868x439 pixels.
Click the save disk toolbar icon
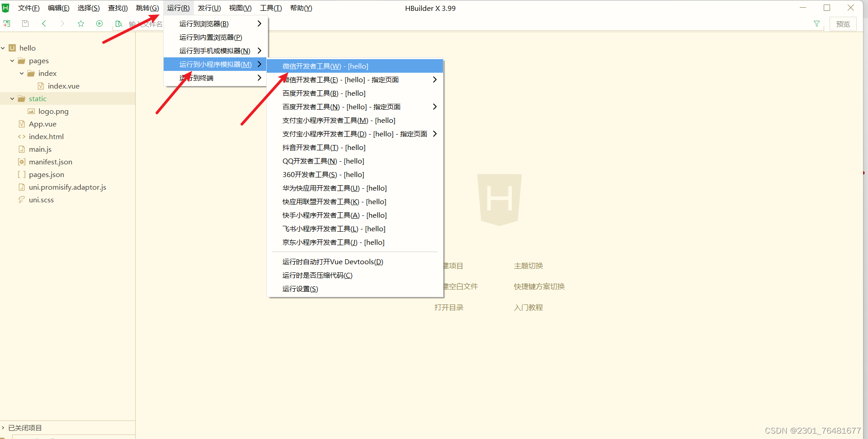(x=25, y=23)
